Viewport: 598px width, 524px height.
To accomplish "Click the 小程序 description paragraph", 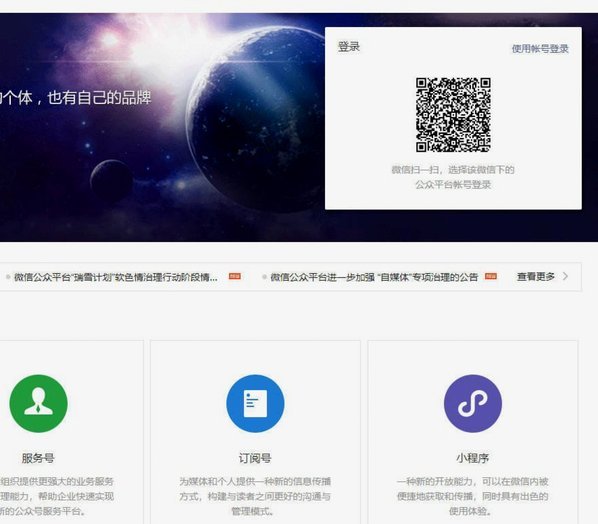I will click(x=473, y=496).
